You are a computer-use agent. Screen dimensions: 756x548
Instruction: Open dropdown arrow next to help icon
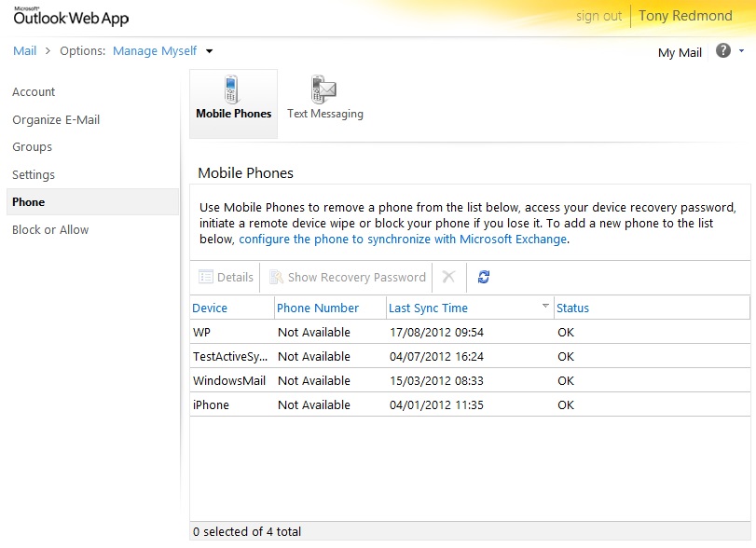[741, 51]
